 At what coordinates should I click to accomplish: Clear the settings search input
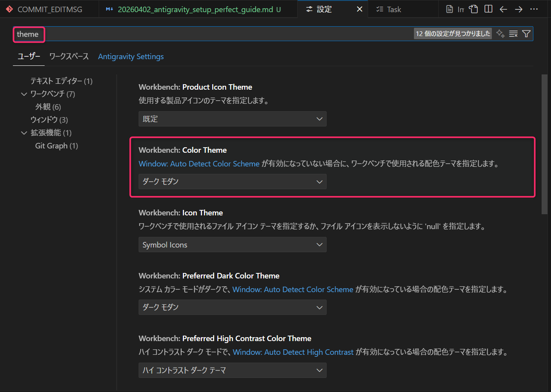513,34
